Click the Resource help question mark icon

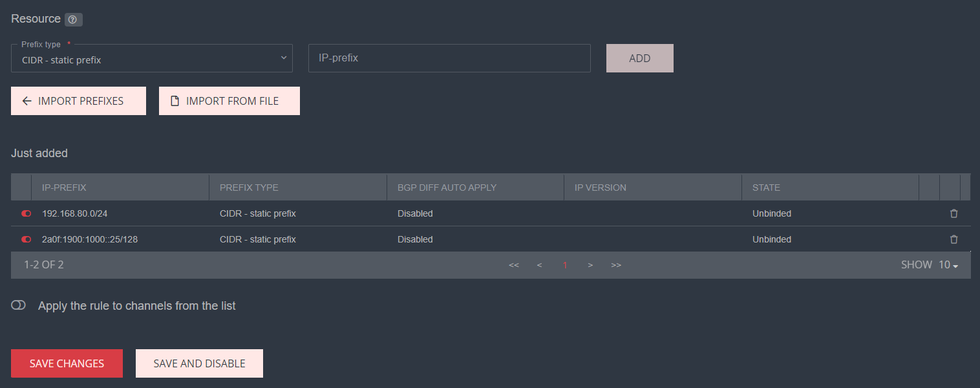[73, 19]
